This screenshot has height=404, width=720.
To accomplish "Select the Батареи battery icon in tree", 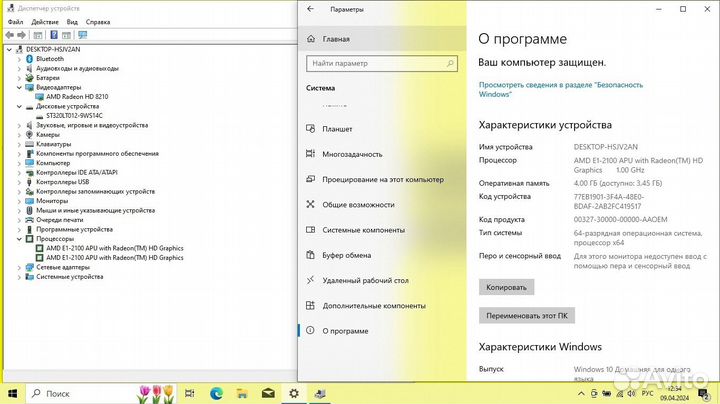I will [29, 78].
